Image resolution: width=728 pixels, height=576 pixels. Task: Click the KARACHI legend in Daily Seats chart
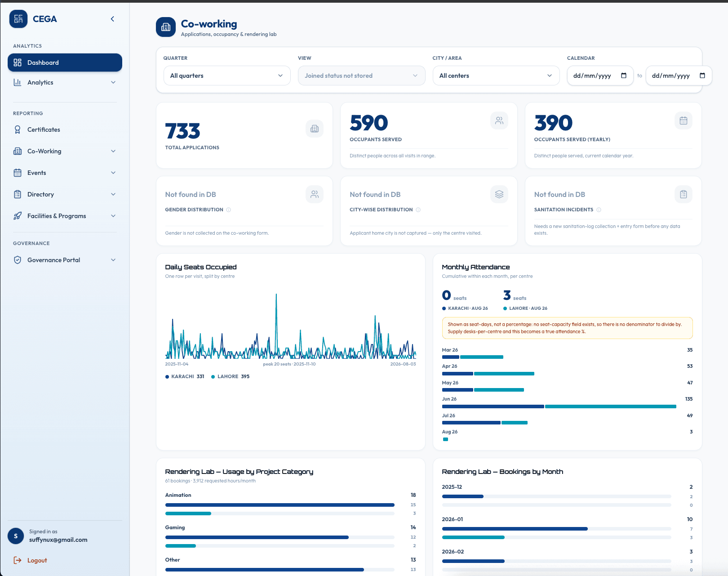point(185,377)
